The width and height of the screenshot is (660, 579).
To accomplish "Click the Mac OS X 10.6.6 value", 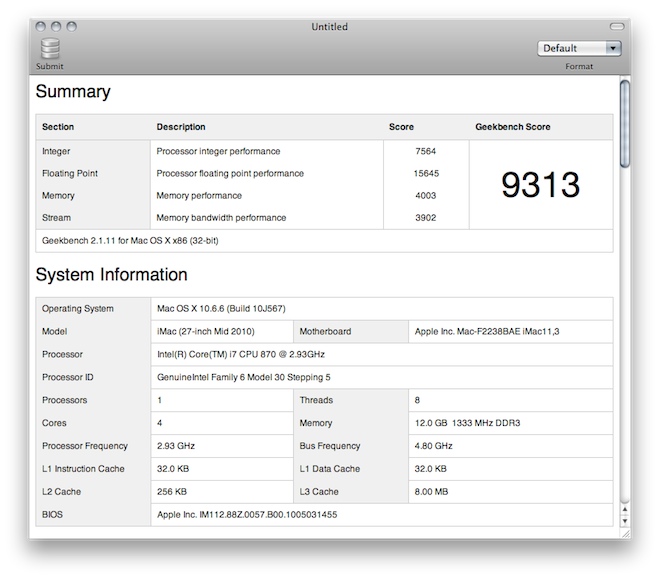I will [228, 309].
